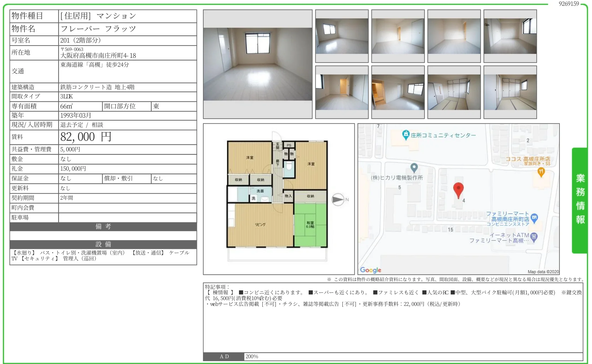This screenshot has height=364, width=592.
Task: Click the Map data ©2020 link
Action: (x=543, y=272)
